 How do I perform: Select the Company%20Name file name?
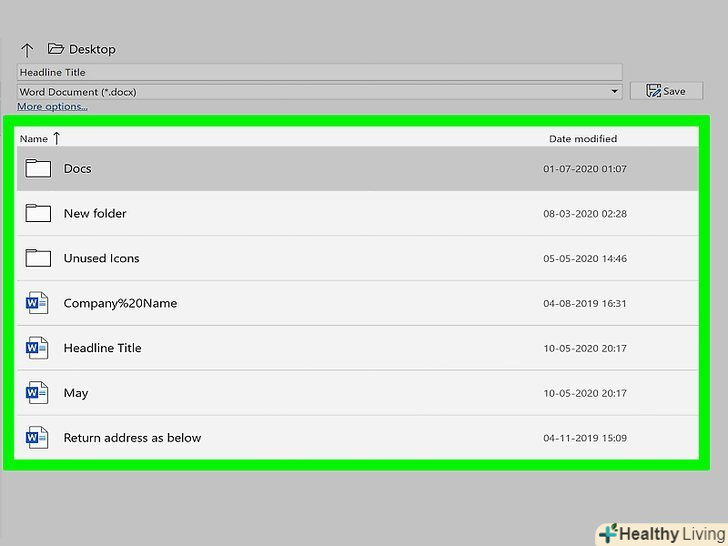tap(120, 303)
